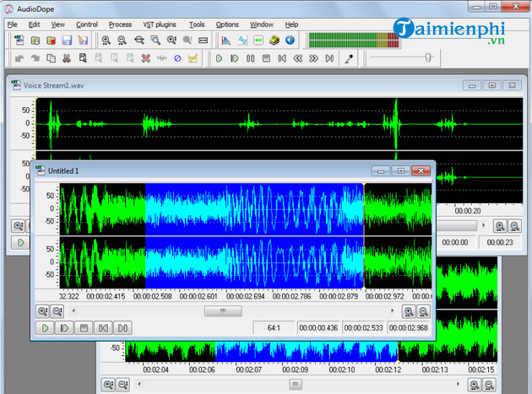
Task: Open the Options menu
Action: pyautogui.click(x=227, y=24)
